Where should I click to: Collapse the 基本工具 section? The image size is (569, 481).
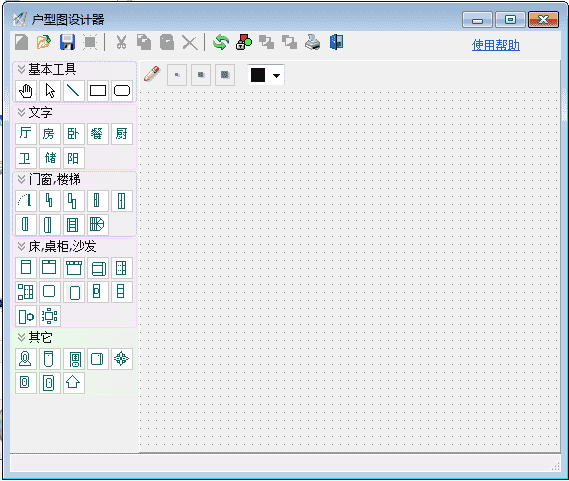tap(21, 69)
